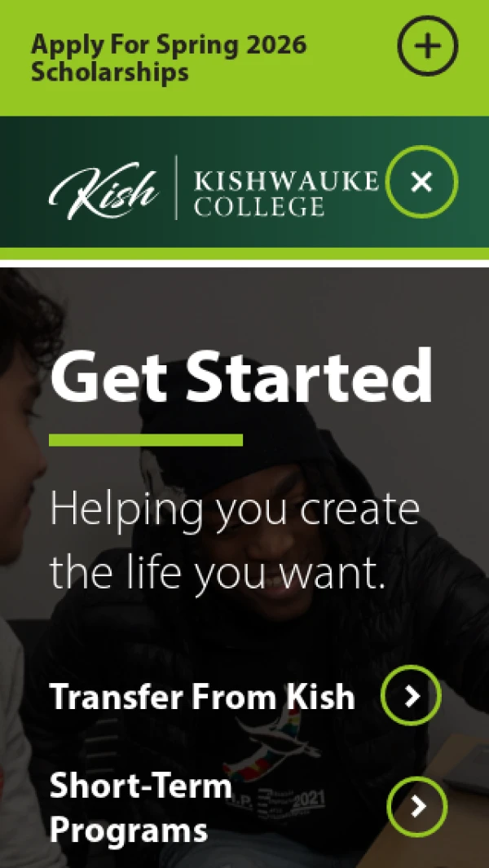Click the vertical divider in the college logo

click(x=177, y=187)
